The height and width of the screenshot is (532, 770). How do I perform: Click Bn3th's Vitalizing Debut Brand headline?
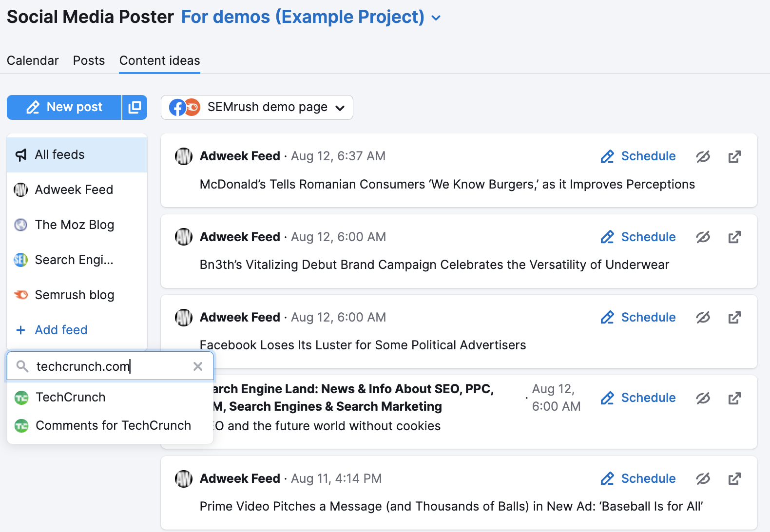pyautogui.click(x=434, y=265)
